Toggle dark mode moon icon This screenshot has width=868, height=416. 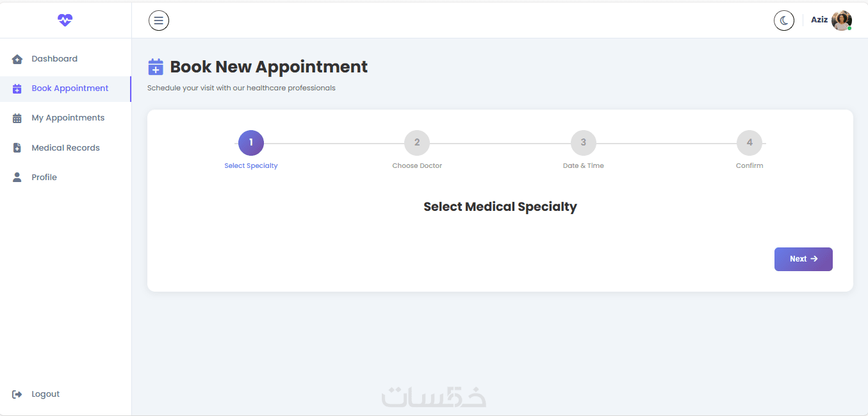(x=783, y=21)
